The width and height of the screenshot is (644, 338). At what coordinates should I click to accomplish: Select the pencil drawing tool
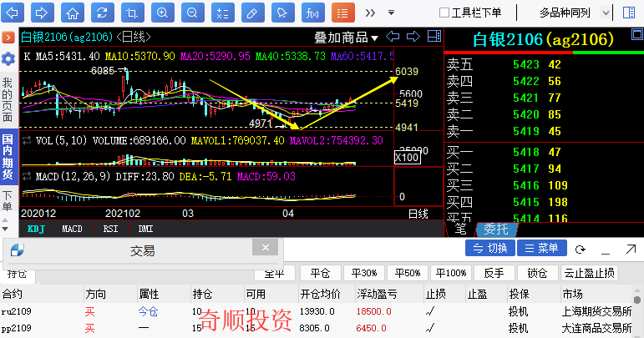[252, 13]
